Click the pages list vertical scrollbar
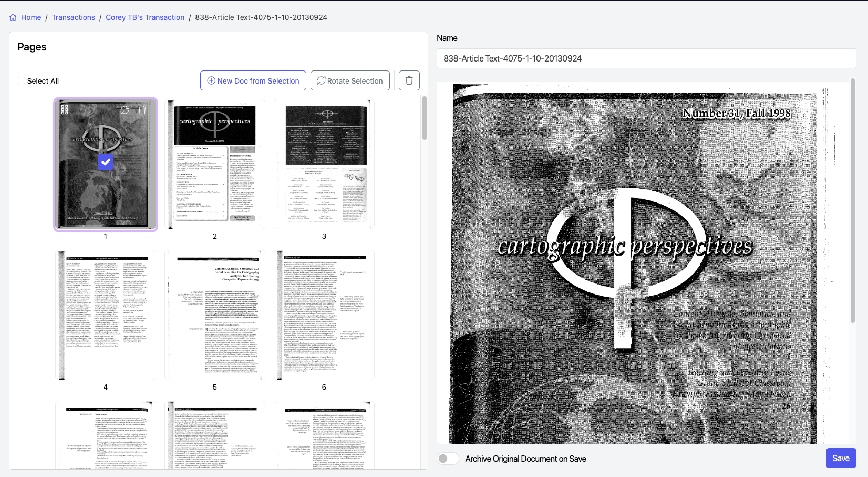This screenshot has height=477, width=868. click(x=425, y=118)
